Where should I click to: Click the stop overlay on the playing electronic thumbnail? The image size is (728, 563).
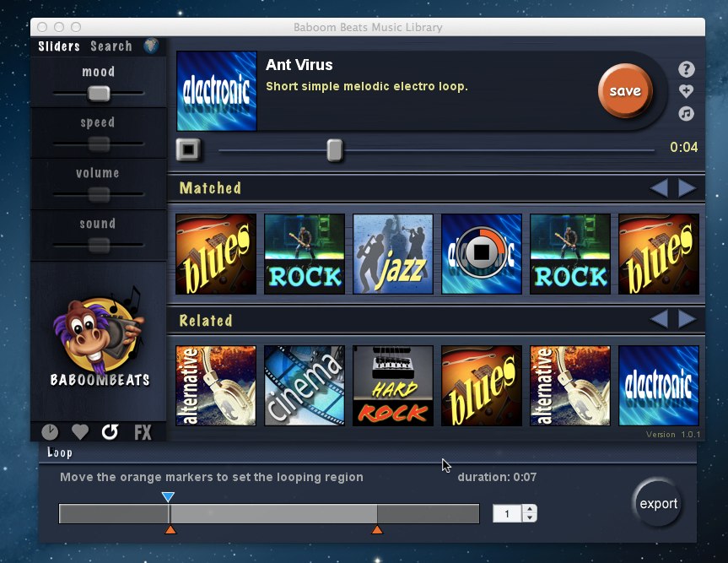[482, 252]
